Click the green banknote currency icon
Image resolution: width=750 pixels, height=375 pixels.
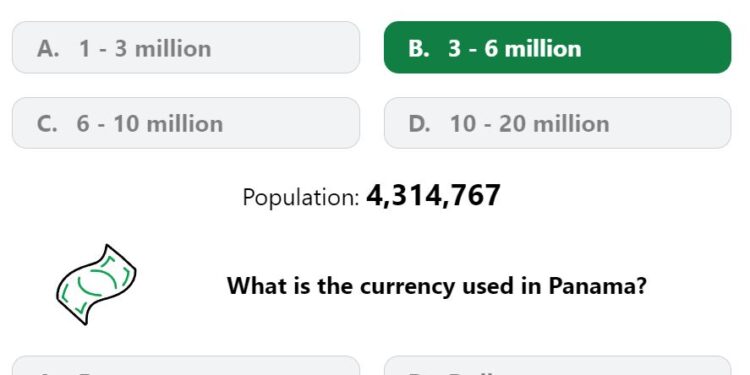[x=96, y=285]
